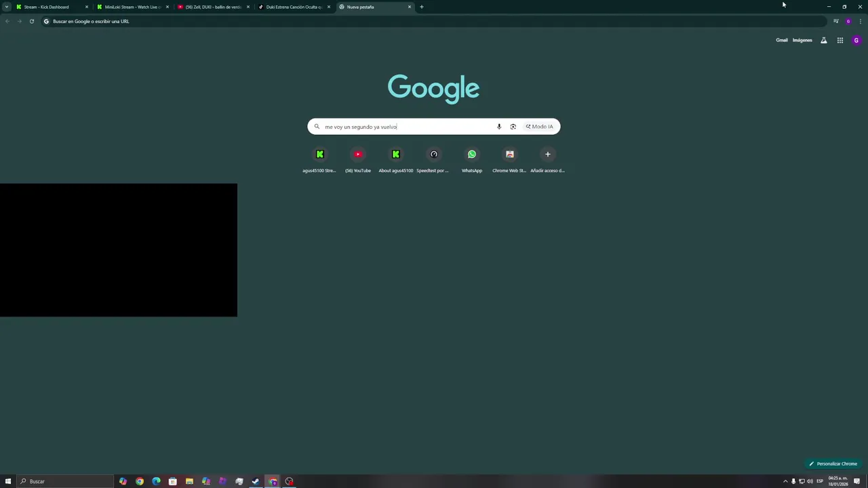Click the magnifier icon in the search box
Screen dimensions: 868x488
click(x=317, y=127)
